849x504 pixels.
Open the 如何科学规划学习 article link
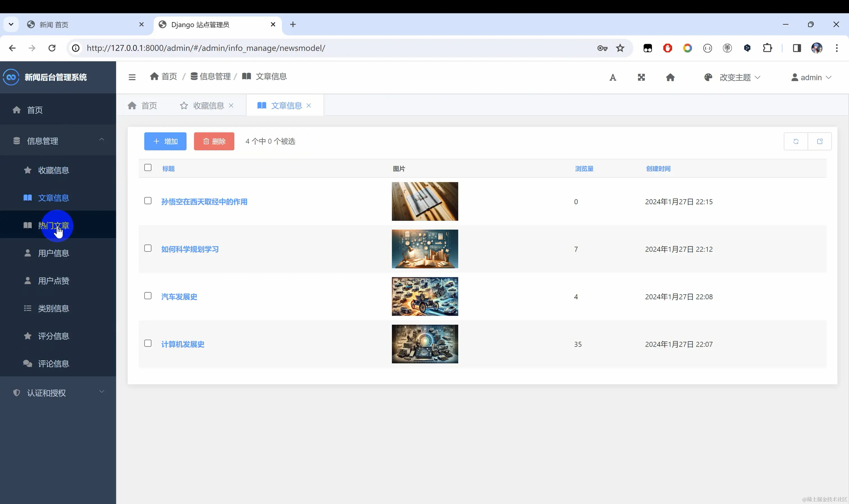[x=190, y=249]
